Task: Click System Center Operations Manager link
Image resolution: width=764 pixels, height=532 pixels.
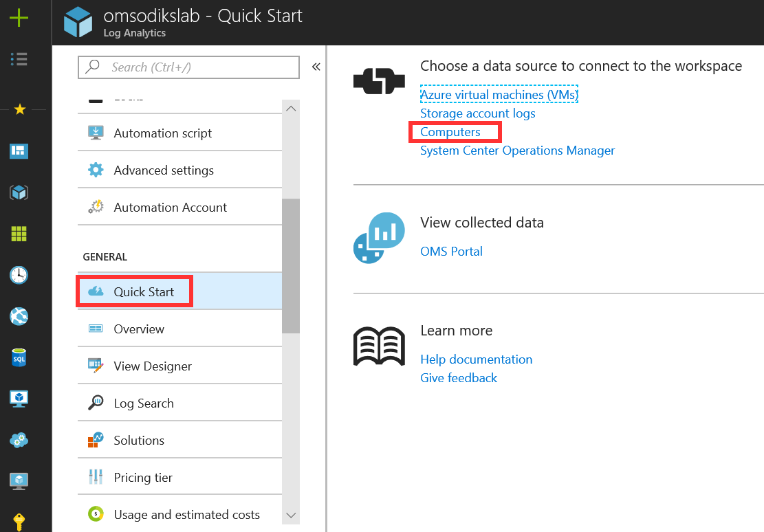Action: point(517,151)
